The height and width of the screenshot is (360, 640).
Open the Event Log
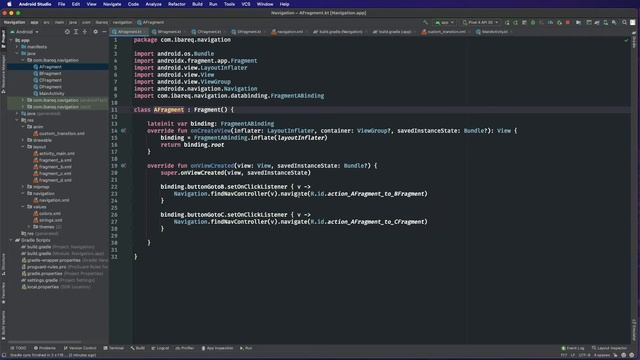point(573,348)
